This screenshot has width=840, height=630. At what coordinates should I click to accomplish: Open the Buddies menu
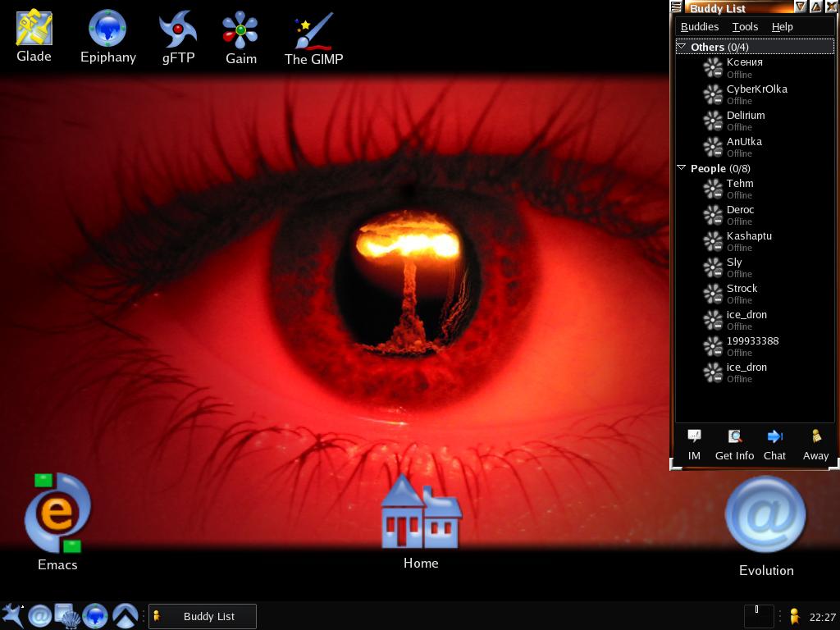pos(700,26)
